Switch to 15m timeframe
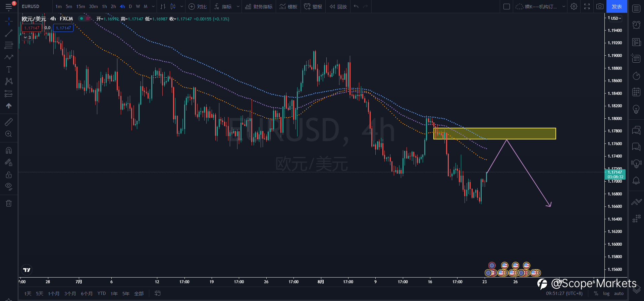Viewport: 644px width, 301px height. (80, 6)
